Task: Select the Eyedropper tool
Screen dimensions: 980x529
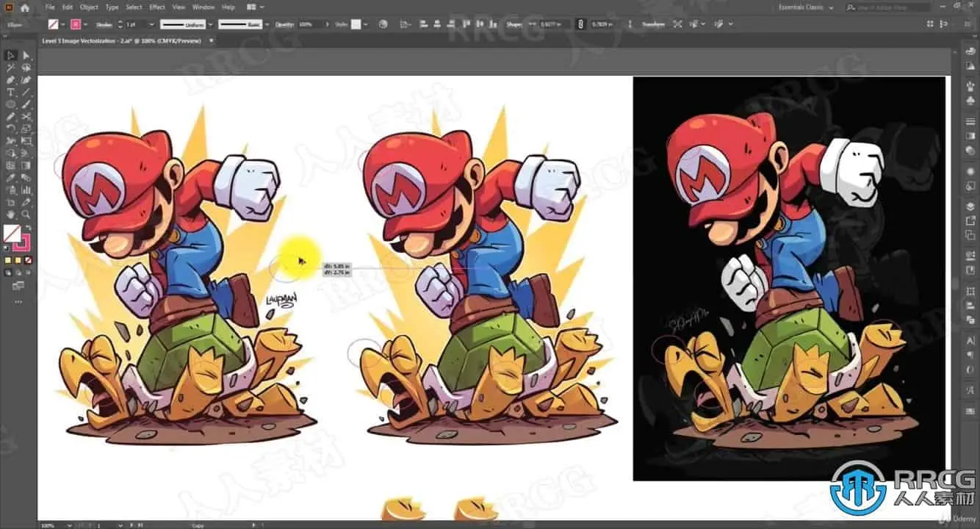Action: [x=11, y=178]
